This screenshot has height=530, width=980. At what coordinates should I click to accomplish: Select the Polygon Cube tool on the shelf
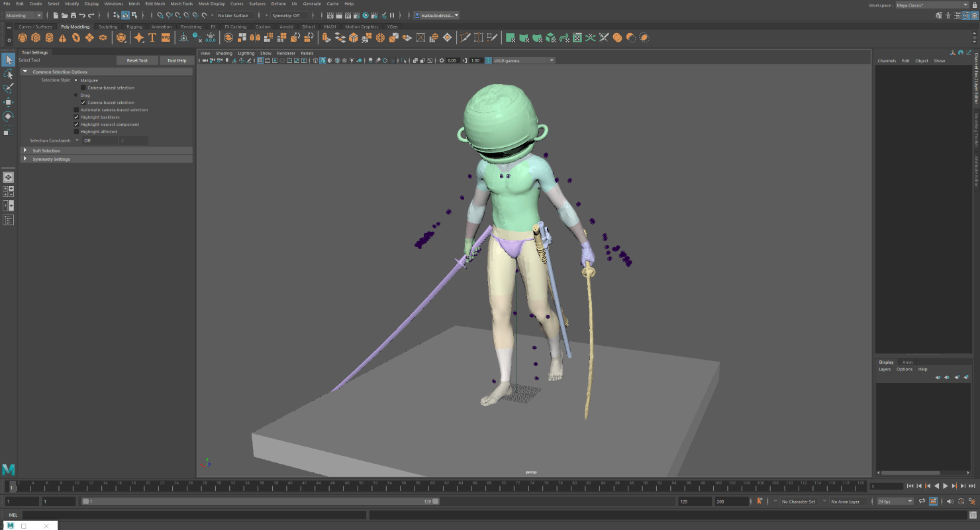pos(36,38)
